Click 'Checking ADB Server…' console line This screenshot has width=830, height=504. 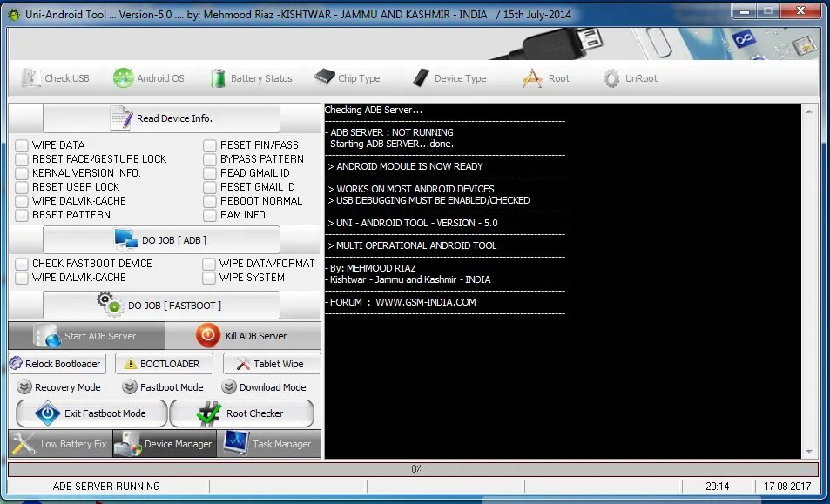[373, 110]
